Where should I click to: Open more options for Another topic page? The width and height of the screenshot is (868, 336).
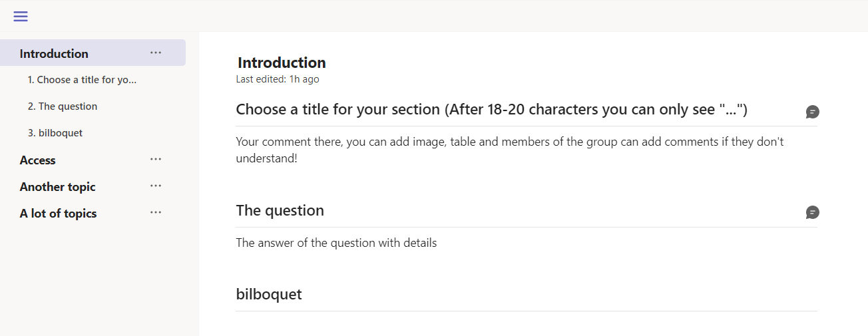click(x=156, y=186)
